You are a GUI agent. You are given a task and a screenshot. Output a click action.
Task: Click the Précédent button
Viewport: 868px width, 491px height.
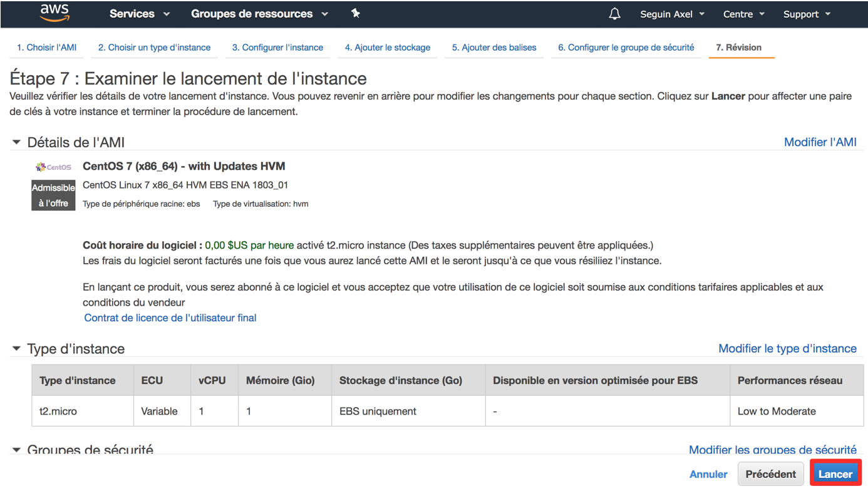[x=771, y=474]
